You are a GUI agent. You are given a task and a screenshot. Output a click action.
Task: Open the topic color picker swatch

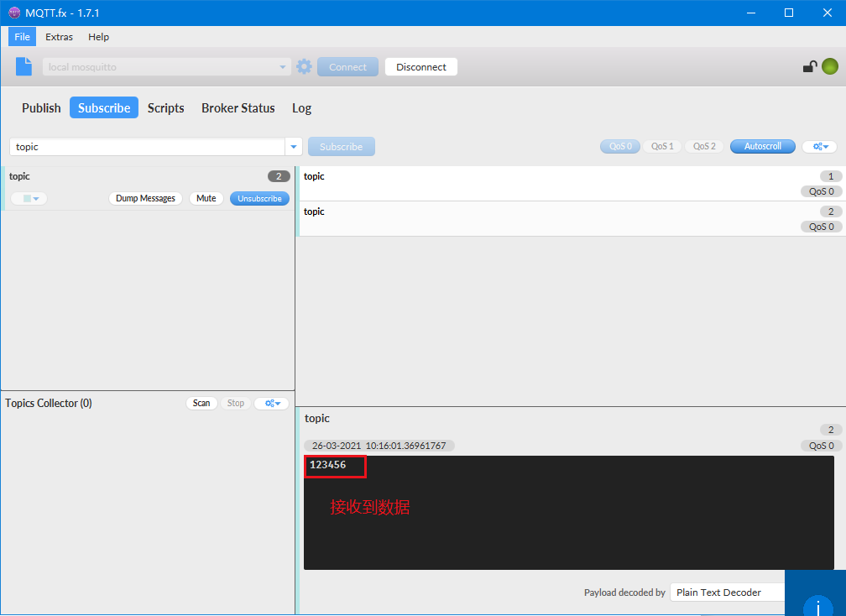pyautogui.click(x=29, y=199)
